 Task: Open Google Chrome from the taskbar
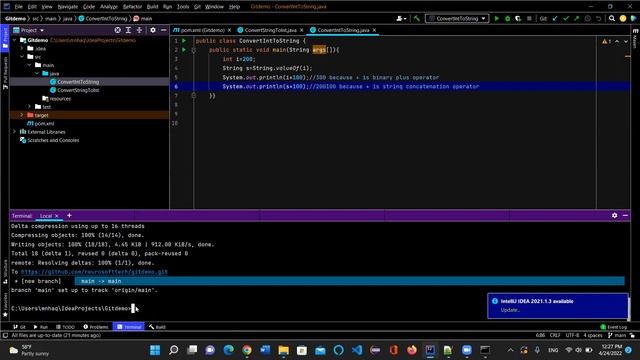click(x=247, y=350)
